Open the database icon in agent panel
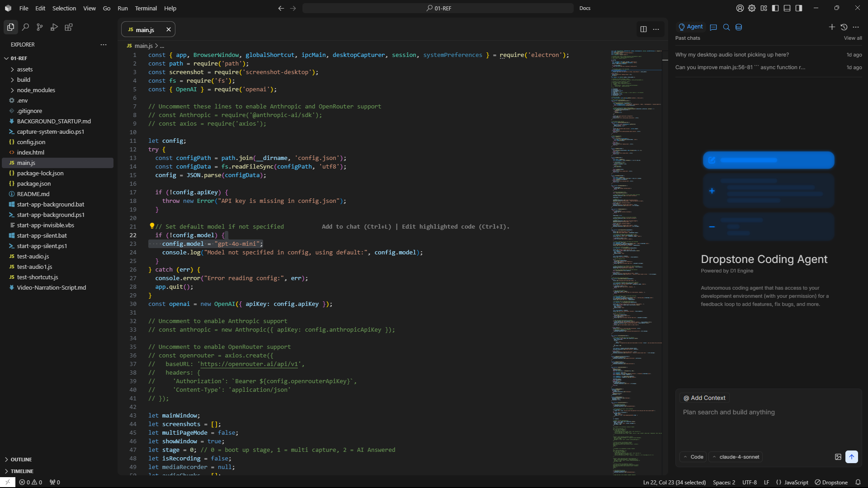Image resolution: width=868 pixels, height=488 pixels. 739,27
